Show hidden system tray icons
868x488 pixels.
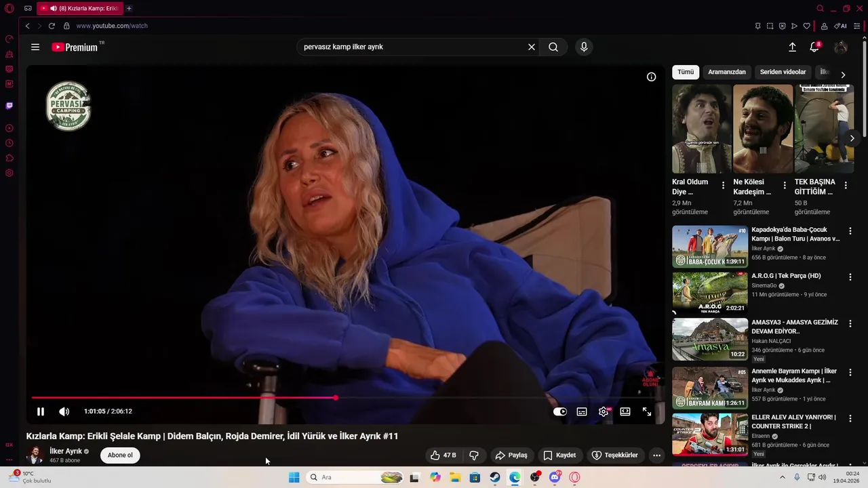(x=782, y=477)
